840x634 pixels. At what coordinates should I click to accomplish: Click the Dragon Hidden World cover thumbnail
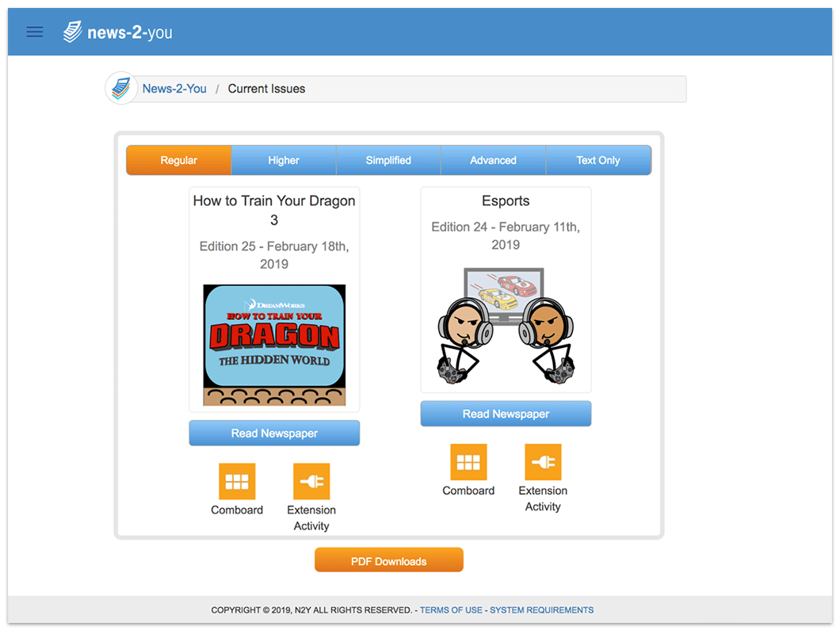click(274, 346)
